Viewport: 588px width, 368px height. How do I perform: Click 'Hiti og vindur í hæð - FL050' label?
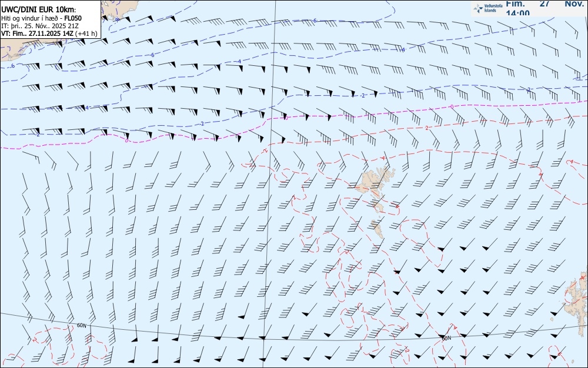point(41,18)
